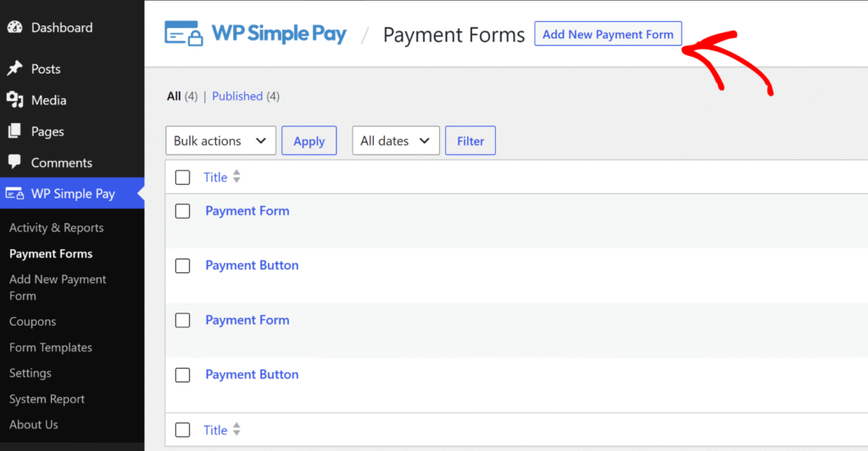Sort by Title using bottom footer arrows

click(x=237, y=430)
